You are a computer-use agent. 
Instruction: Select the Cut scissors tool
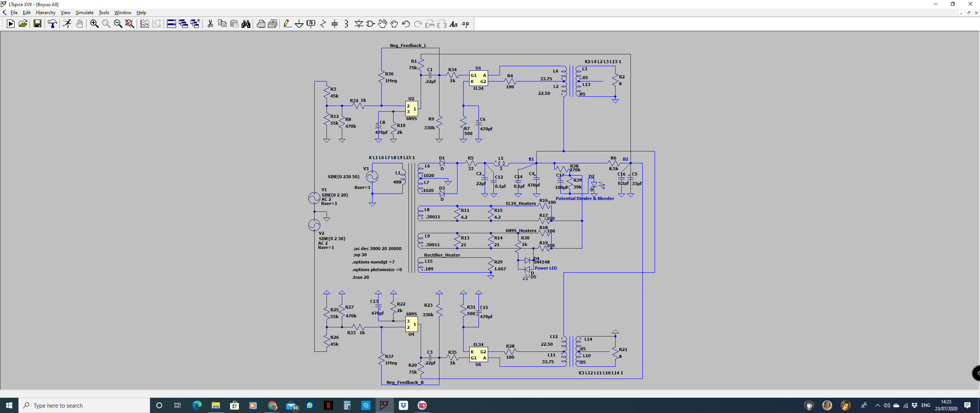coord(210,24)
